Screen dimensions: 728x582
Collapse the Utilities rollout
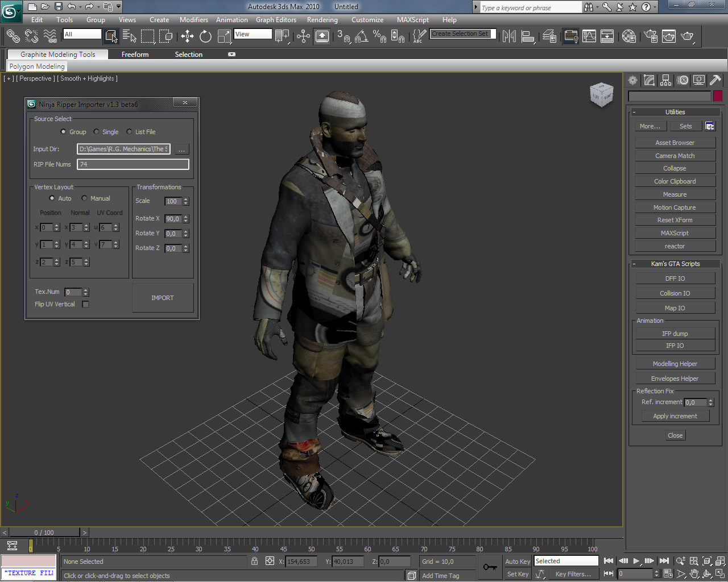point(675,112)
